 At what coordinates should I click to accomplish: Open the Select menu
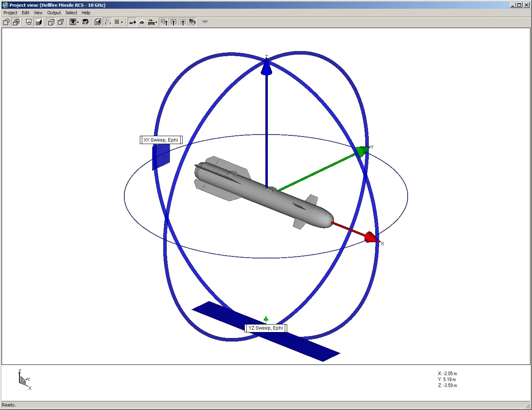tap(71, 13)
